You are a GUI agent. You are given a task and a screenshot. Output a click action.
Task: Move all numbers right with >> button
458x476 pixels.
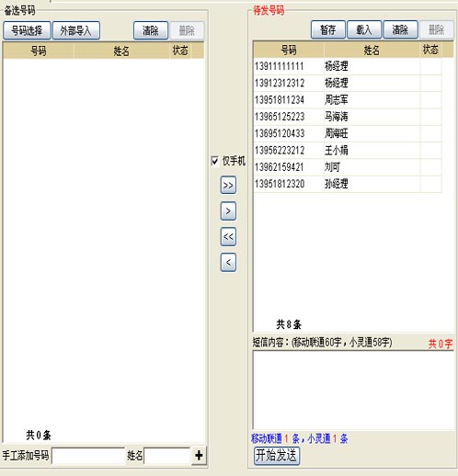pos(228,185)
